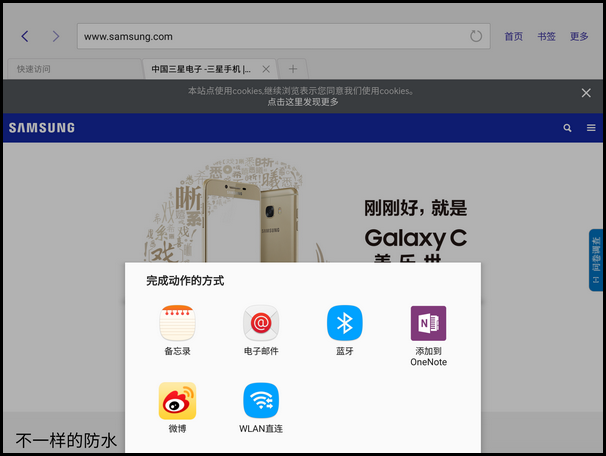
Task: Click the 不一样的防水 heading
Action: 66,441
